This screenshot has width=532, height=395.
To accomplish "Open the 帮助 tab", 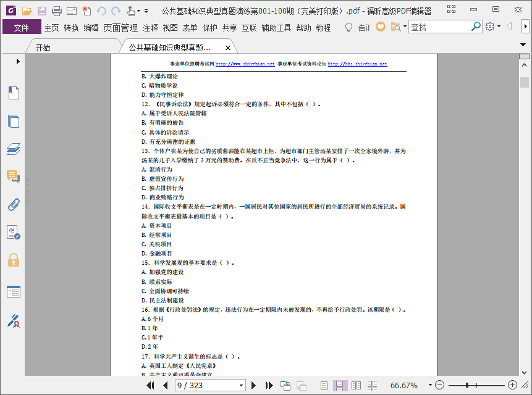I will (303, 28).
